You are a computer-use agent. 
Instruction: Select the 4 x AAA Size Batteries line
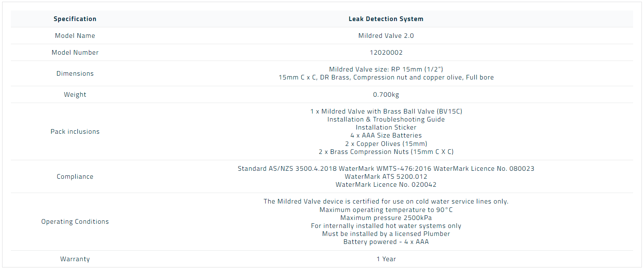coord(386,135)
